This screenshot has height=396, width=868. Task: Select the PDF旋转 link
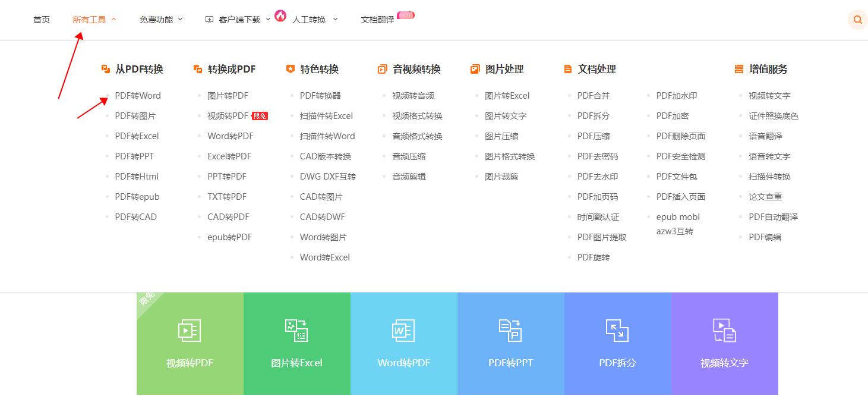tap(594, 257)
